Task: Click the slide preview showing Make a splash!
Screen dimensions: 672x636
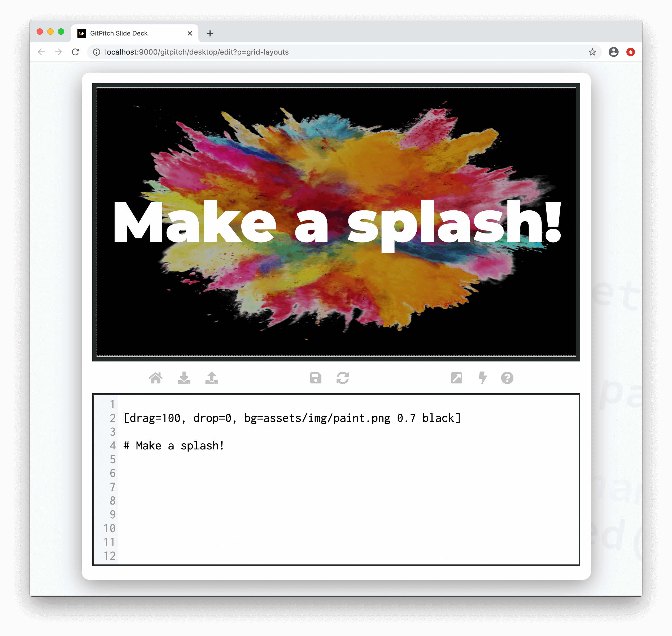Action: pyautogui.click(x=336, y=222)
